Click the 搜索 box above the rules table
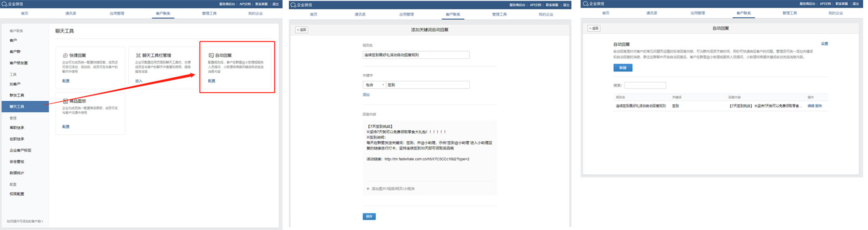The height and width of the screenshot is (230, 868). coord(645,85)
